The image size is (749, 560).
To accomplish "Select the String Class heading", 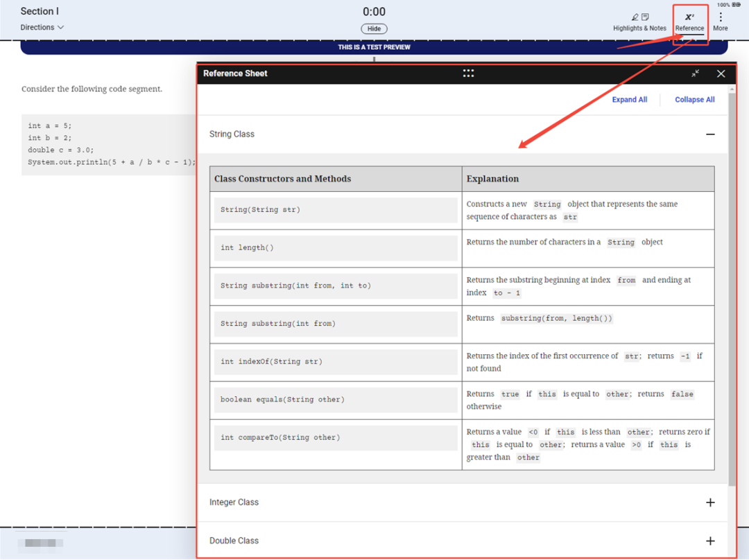I will 232,134.
